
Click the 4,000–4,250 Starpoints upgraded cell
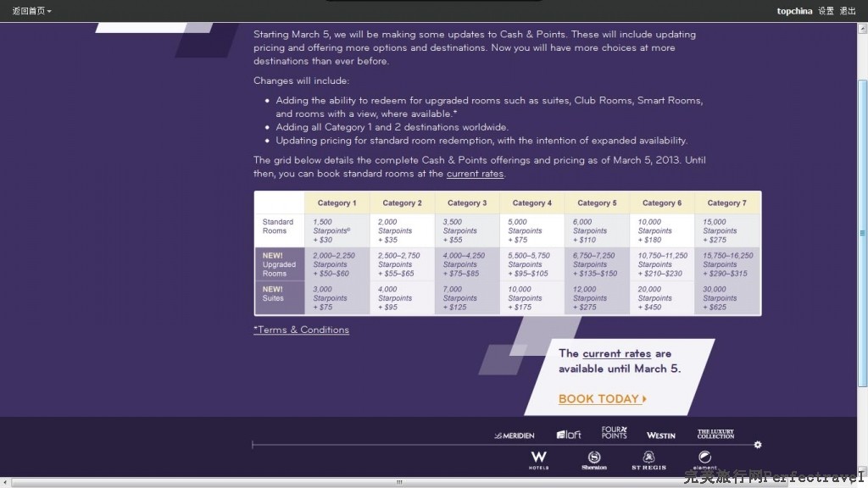[467, 264]
